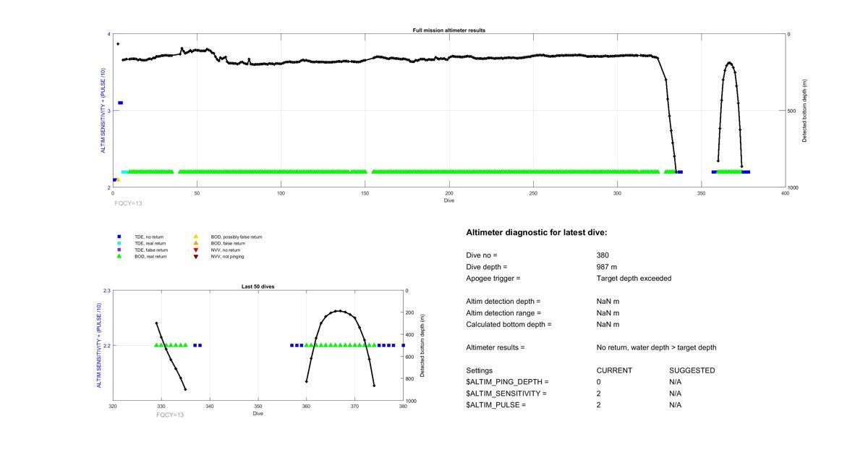Click the 'TDE, no return' legend label
The width and height of the screenshot is (868, 450).
[x=150, y=237]
